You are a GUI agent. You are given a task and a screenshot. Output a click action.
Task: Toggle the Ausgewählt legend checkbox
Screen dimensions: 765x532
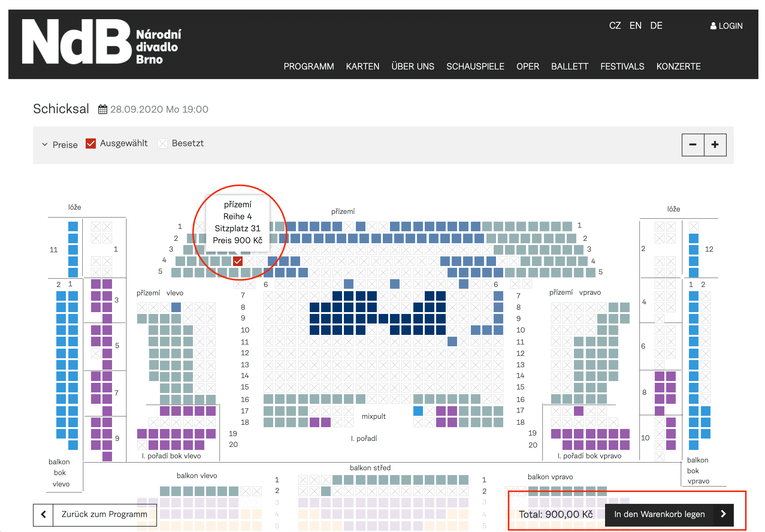point(91,143)
